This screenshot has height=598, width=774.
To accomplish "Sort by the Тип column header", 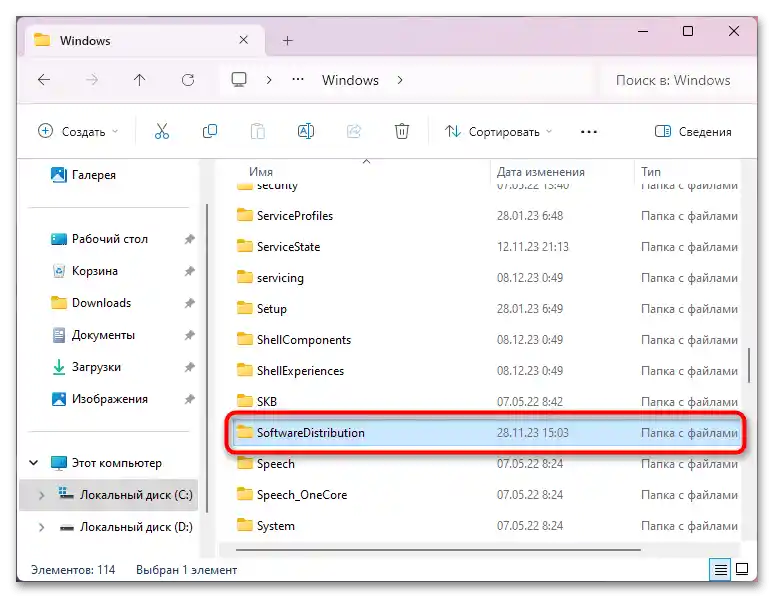I will coord(651,171).
